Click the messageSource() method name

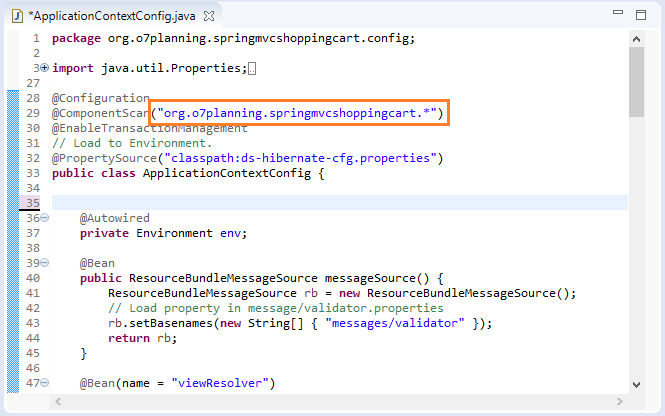tap(377, 278)
